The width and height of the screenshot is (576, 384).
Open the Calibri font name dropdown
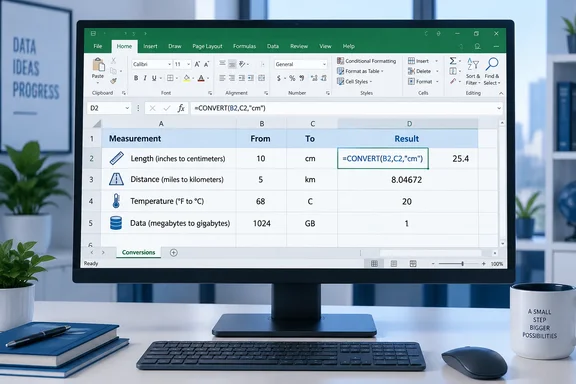pos(170,64)
